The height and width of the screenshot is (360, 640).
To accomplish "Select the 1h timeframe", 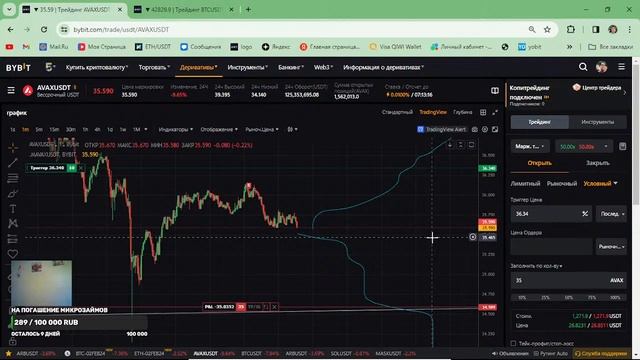I will coord(85,129).
